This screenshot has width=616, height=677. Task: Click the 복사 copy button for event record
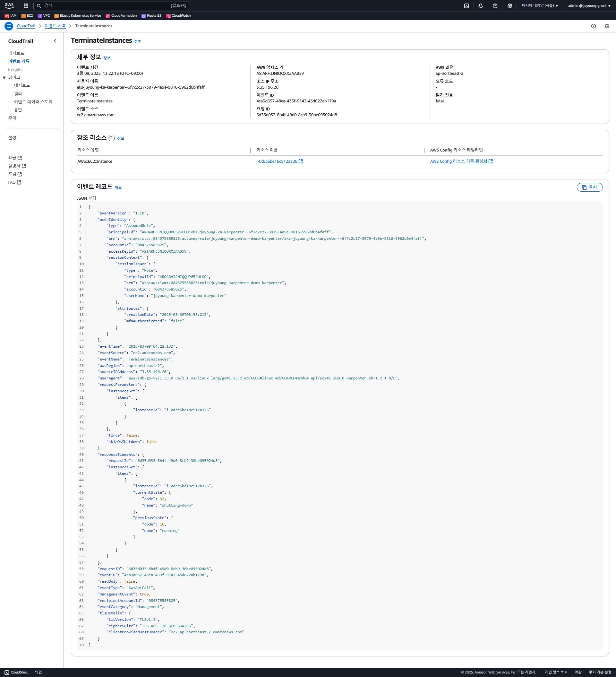tap(589, 187)
